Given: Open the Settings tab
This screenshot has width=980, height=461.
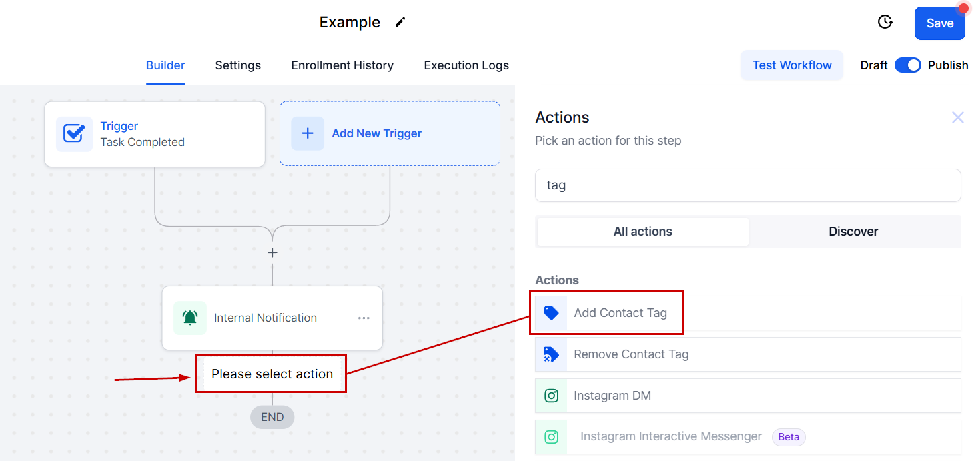Looking at the screenshot, I should pyautogui.click(x=237, y=65).
